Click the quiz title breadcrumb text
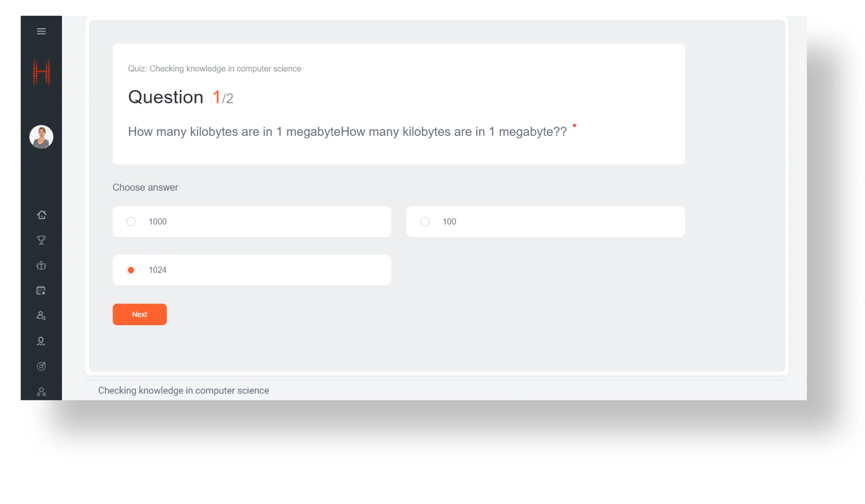The height and width of the screenshot is (504, 865). tap(215, 69)
